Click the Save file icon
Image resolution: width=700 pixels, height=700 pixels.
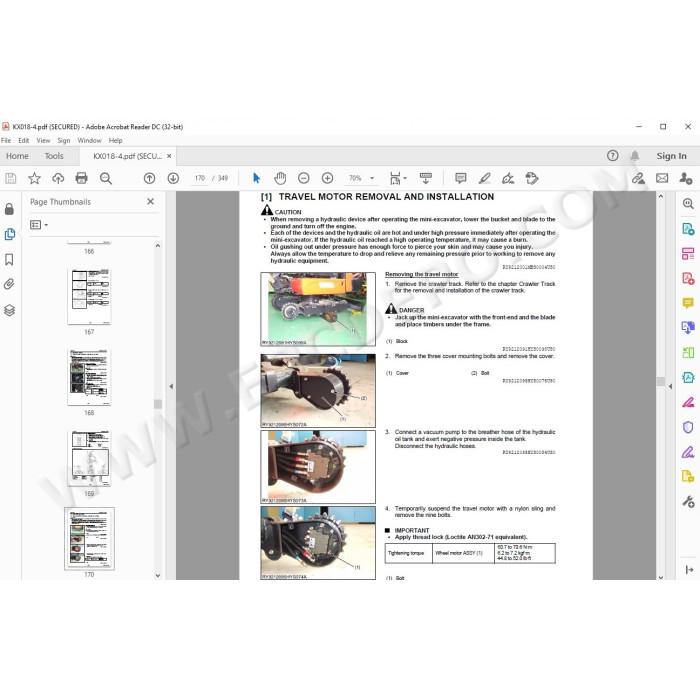coord(11,179)
